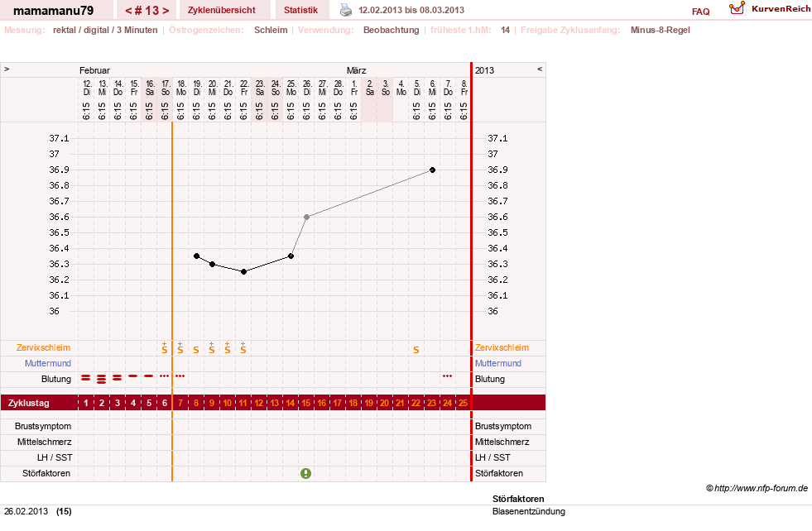This screenshot has width=812, height=531.
Task: Click the Februar month label
Action: (x=94, y=70)
